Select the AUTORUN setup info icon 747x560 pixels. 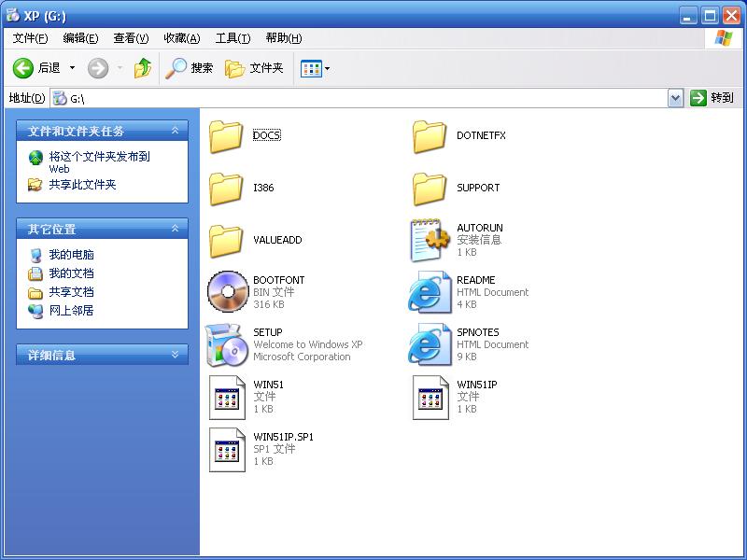click(430, 240)
